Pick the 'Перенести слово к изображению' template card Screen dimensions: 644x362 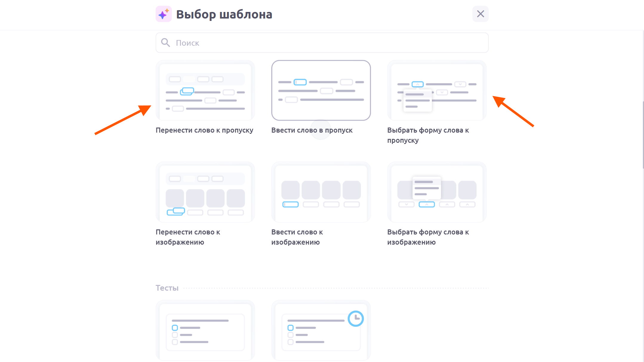tap(205, 192)
